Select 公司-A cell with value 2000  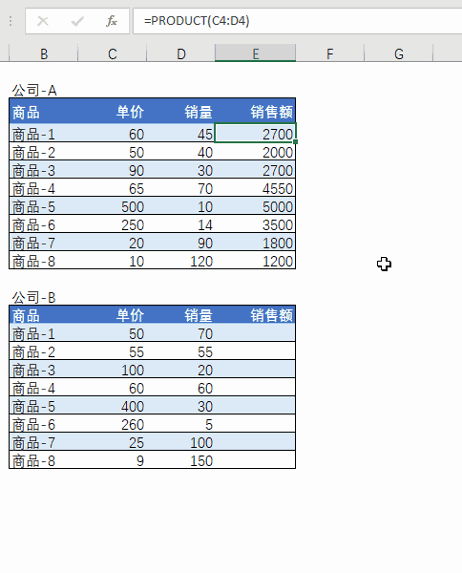click(255, 152)
